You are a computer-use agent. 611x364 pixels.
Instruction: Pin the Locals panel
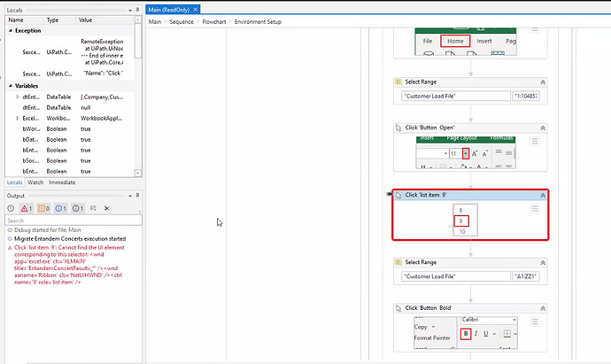[x=137, y=10]
